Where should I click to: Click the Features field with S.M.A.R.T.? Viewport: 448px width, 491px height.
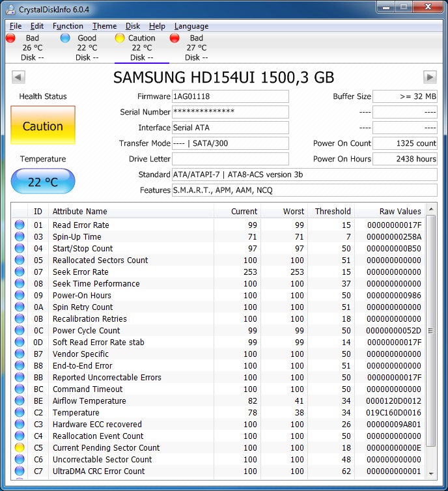pyautogui.click(x=305, y=190)
